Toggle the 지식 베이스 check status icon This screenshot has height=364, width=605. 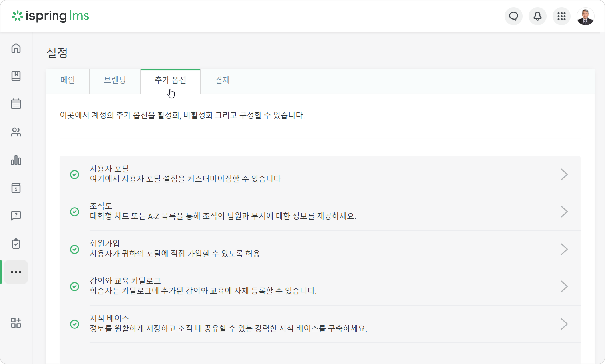coord(75,324)
